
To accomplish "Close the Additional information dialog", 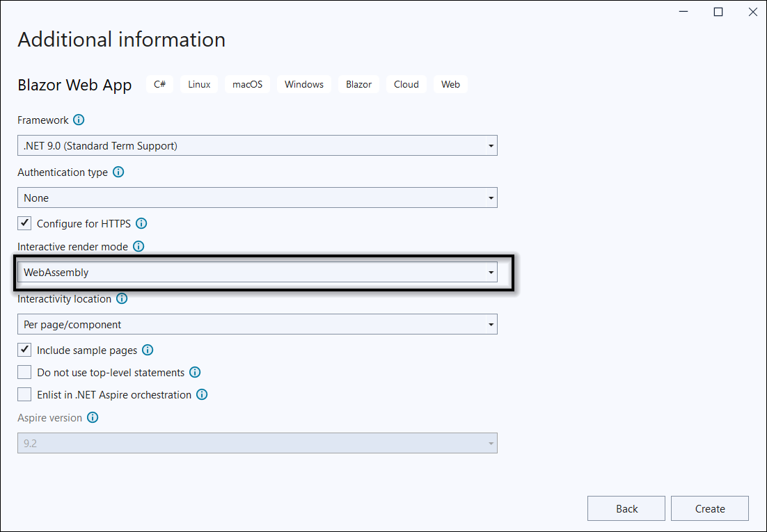I will [x=753, y=12].
